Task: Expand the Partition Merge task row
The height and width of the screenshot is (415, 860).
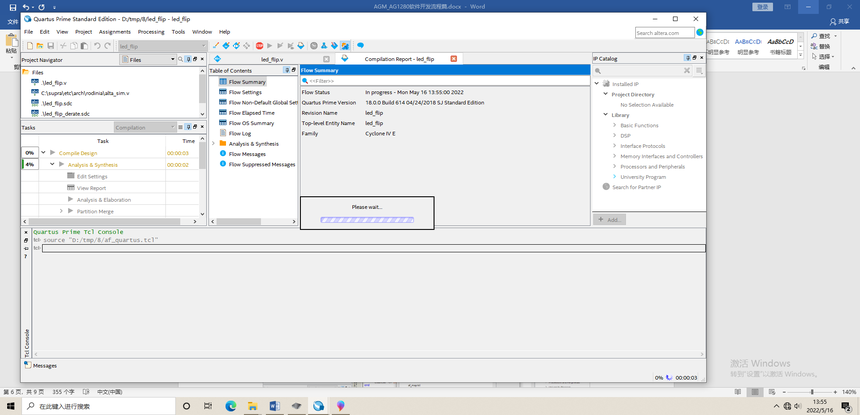Action: (x=61, y=211)
